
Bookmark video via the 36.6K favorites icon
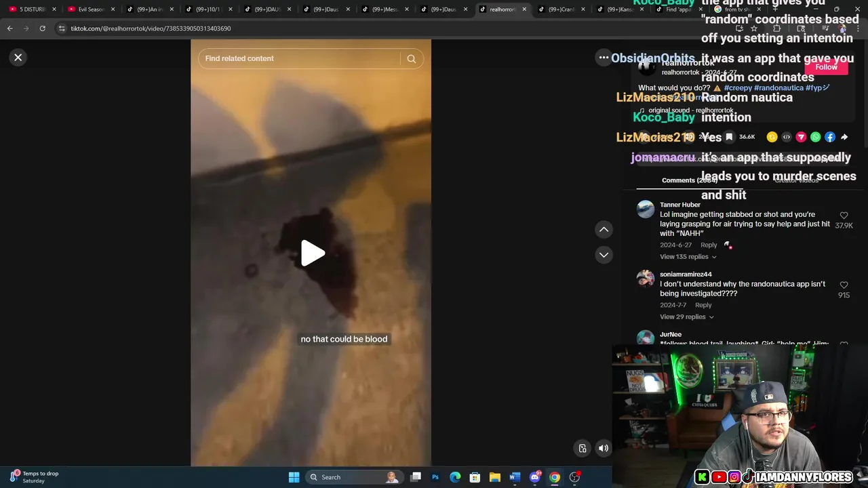pos(729,137)
